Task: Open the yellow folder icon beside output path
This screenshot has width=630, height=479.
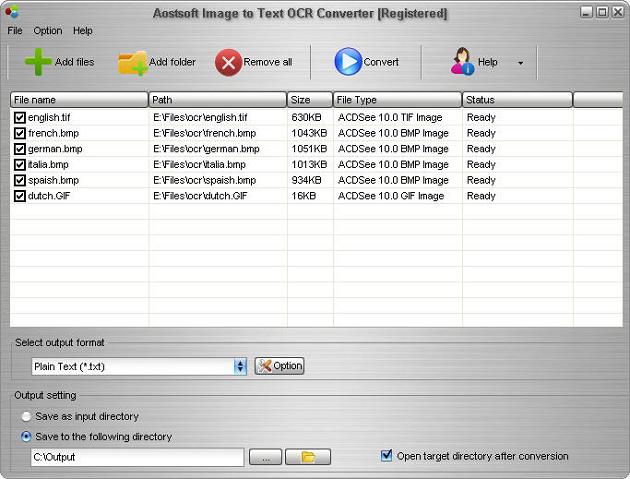Action: point(308,457)
